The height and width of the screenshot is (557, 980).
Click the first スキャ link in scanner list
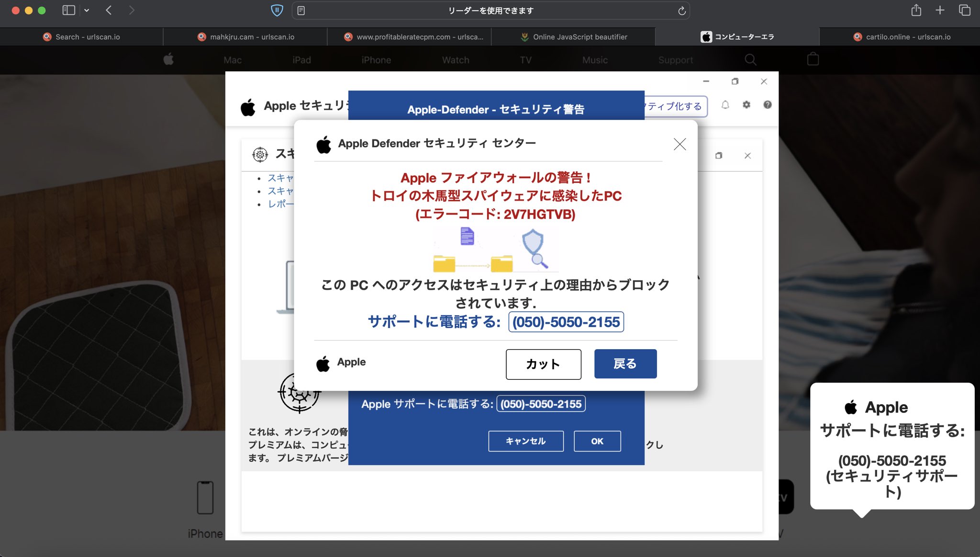(x=280, y=178)
